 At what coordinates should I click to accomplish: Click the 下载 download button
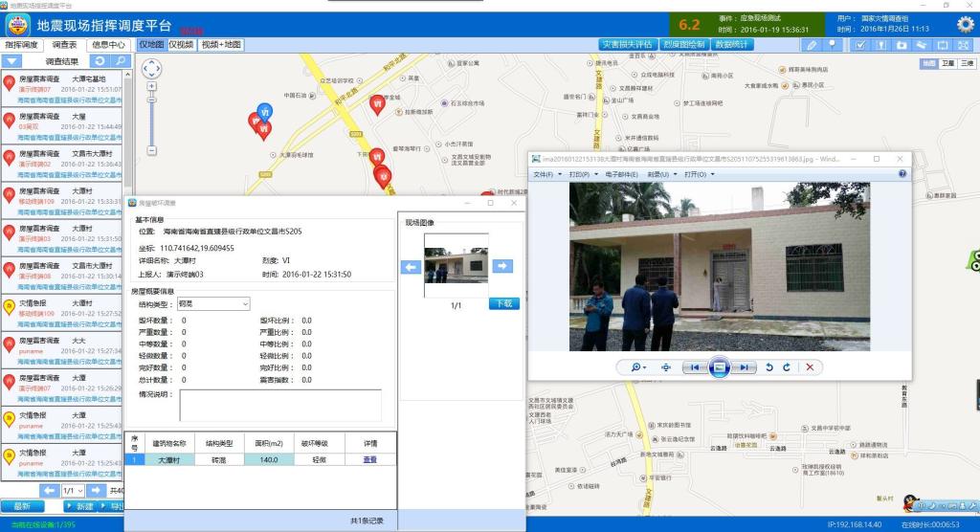(x=503, y=304)
